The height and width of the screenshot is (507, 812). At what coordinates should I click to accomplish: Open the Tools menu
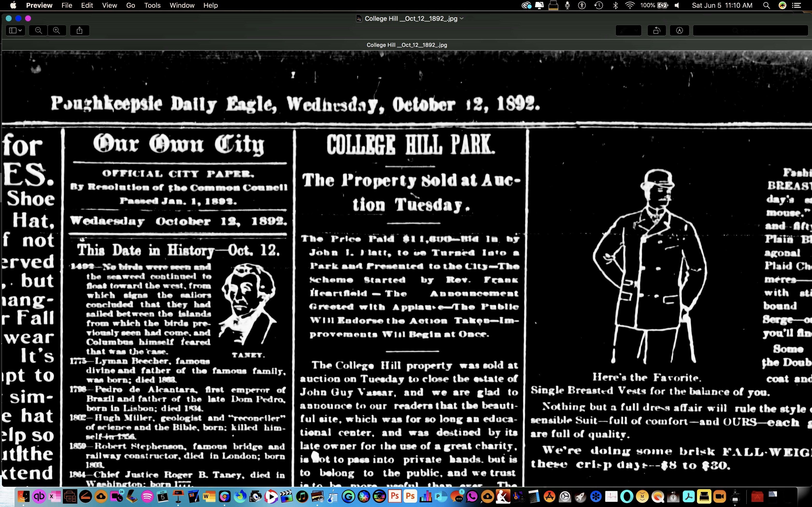coord(152,5)
